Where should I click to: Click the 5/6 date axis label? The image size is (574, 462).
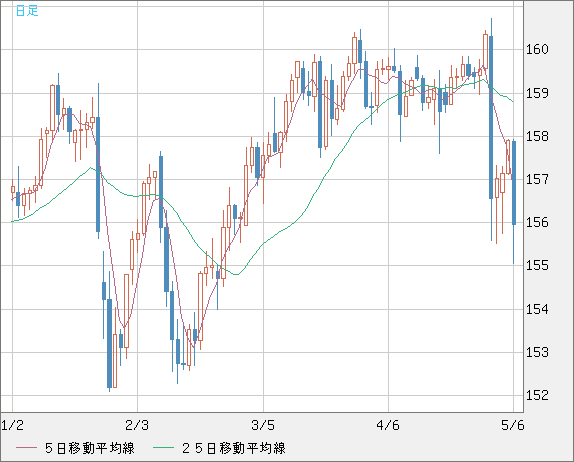click(512, 425)
